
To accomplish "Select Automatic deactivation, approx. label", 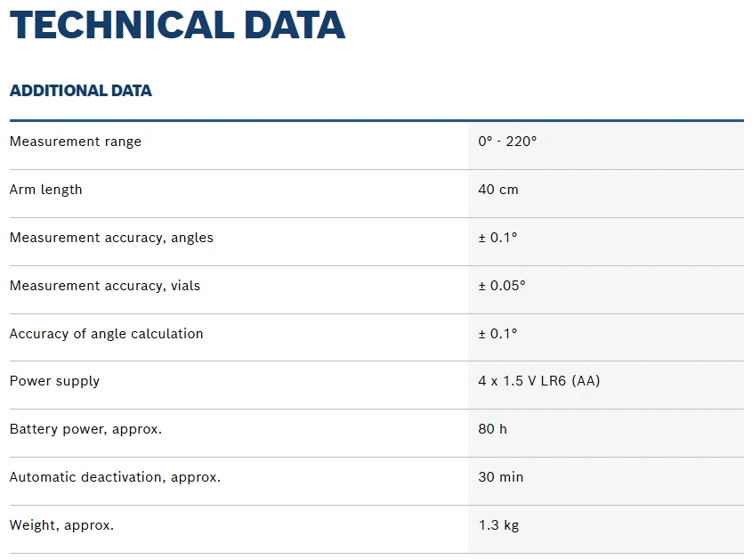I will click(x=115, y=477).
